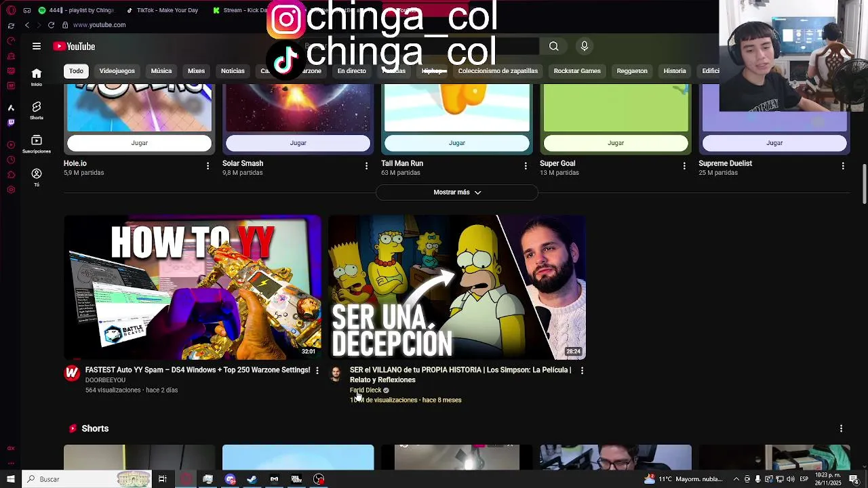This screenshot has height=488, width=868.
Task: Select the Reggaeton filter chip
Action: click(x=632, y=71)
